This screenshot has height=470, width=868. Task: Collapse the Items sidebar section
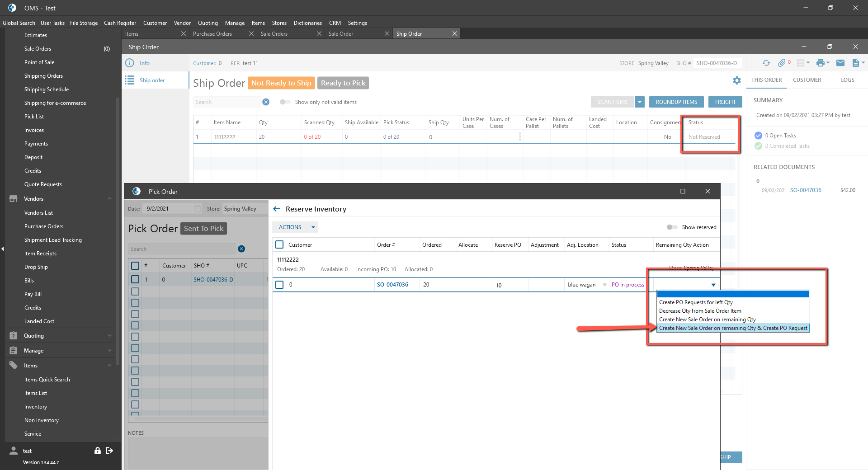[x=109, y=366]
